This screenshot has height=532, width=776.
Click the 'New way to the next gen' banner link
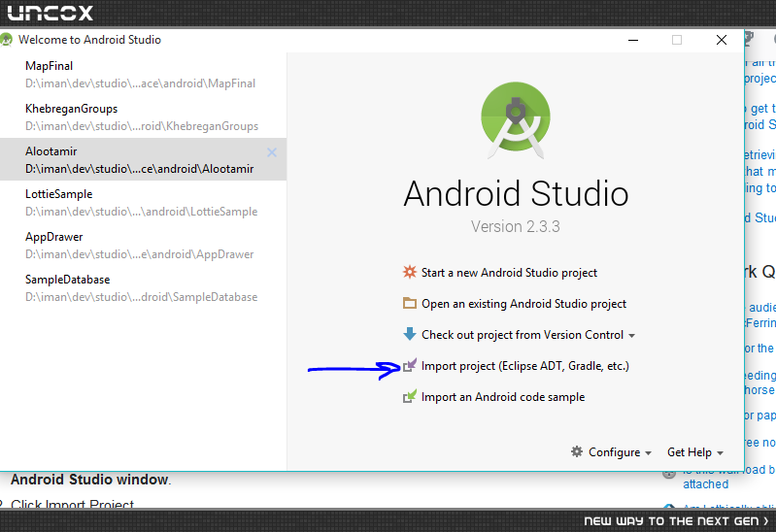tap(676, 521)
